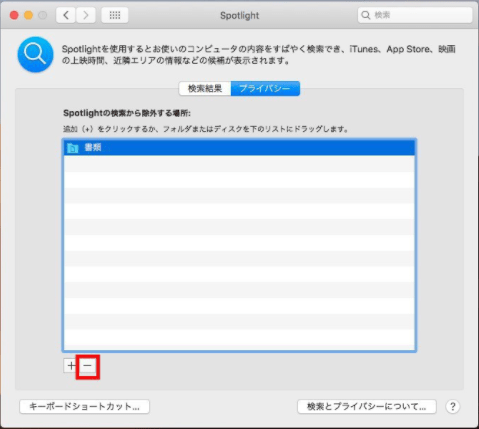
Task: Click the magnifier icon in search field
Action: pyautogui.click(x=366, y=15)
